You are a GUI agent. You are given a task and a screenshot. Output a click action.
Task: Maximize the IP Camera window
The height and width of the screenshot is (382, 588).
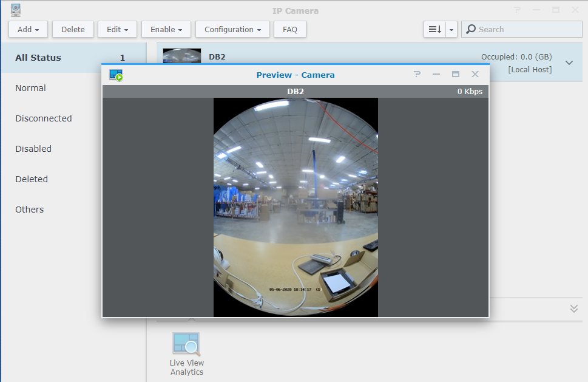[x=556, y=10]
